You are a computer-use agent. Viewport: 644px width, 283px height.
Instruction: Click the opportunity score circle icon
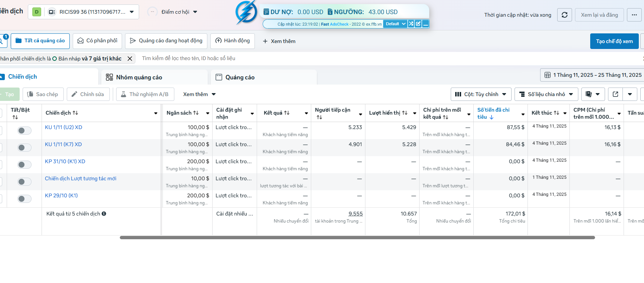pyautogui.click(x=152, y=12)
